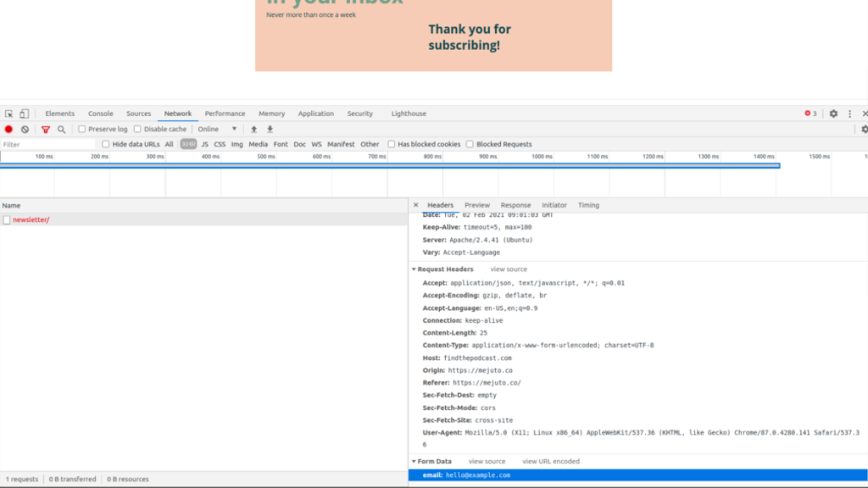Select the inspect element cursor icon

[x=10, y=114]
